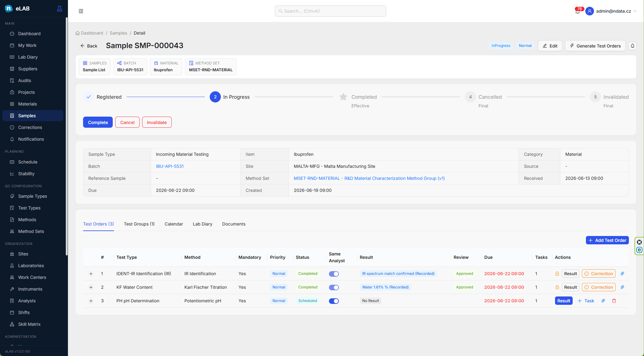Expand row 3 PH pH Determination
Viewport: 644px width, 356px height.
[x=91, y=301]
